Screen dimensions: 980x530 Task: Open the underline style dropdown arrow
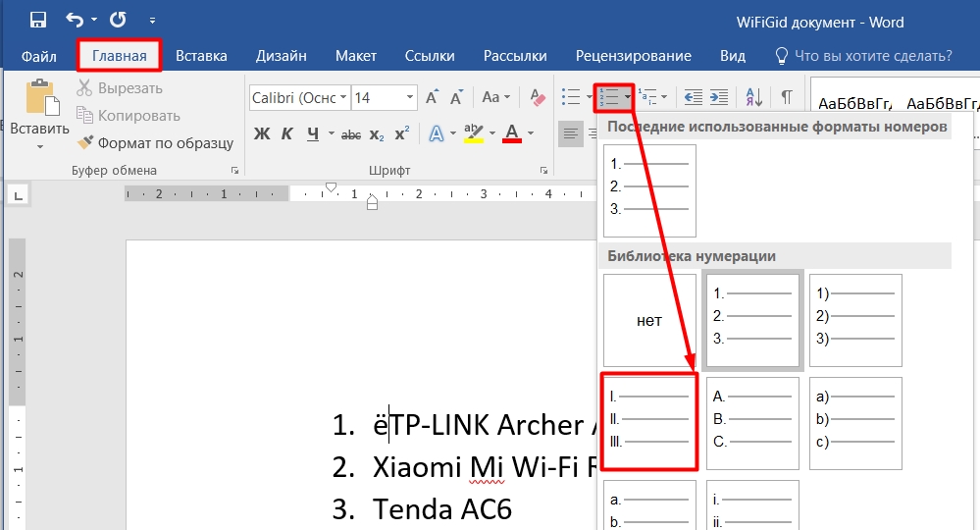click(331, 133)
